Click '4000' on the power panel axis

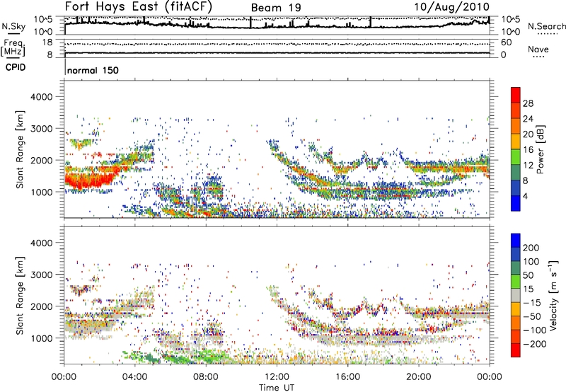41,97
